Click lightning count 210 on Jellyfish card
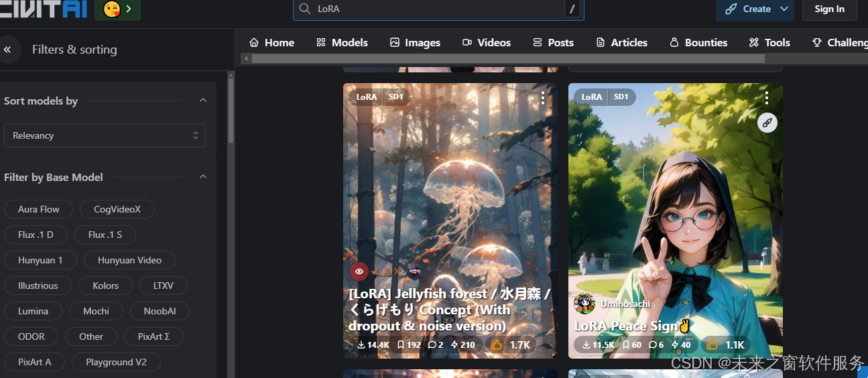This screenshot has width=868, height=378. tap(463, 345)
